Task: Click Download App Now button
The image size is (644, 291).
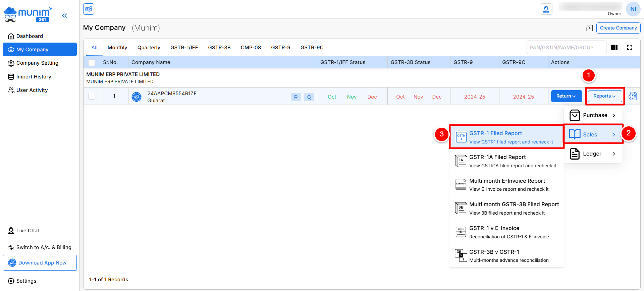Action: coord(40,263)
